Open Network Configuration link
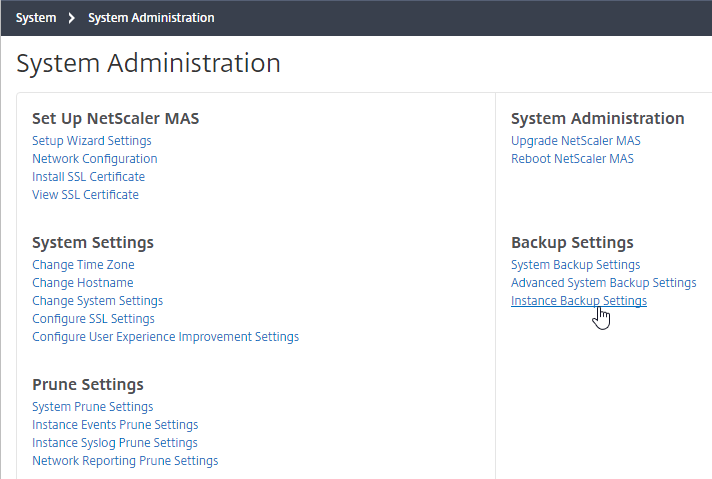 [94, 159]
